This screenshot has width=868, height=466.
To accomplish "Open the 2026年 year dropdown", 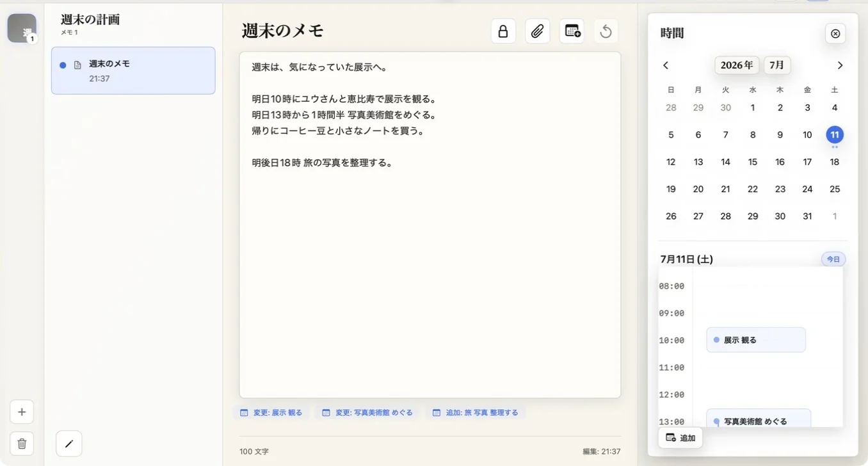I will [737, 65].
